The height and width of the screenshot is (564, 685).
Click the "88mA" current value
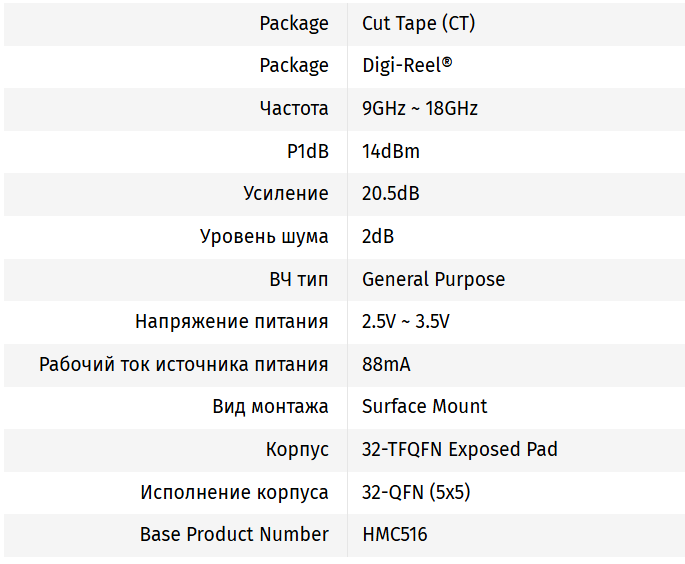click(x=385, y=364)
